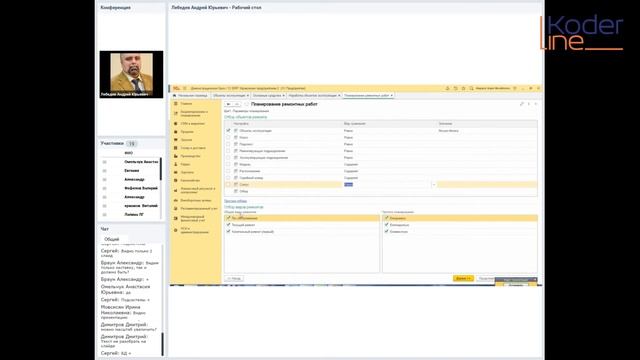Close the Объекты эксплуатации tab

248,96
